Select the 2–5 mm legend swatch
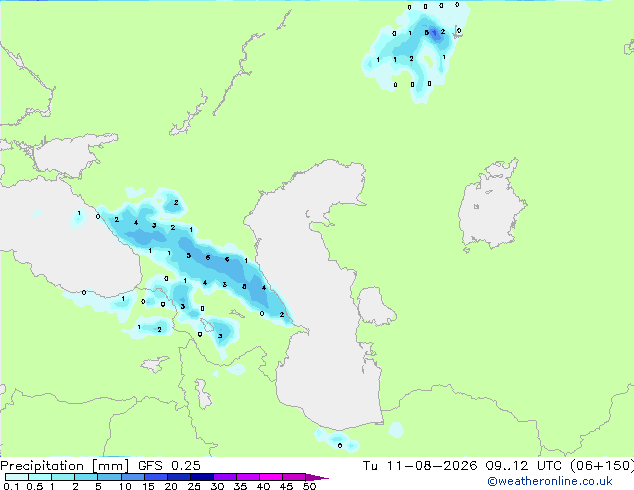 [x=86, y=477]
